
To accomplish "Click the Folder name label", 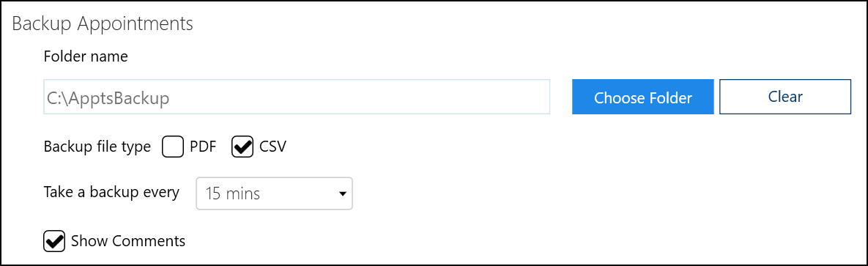I will [86, 56].
